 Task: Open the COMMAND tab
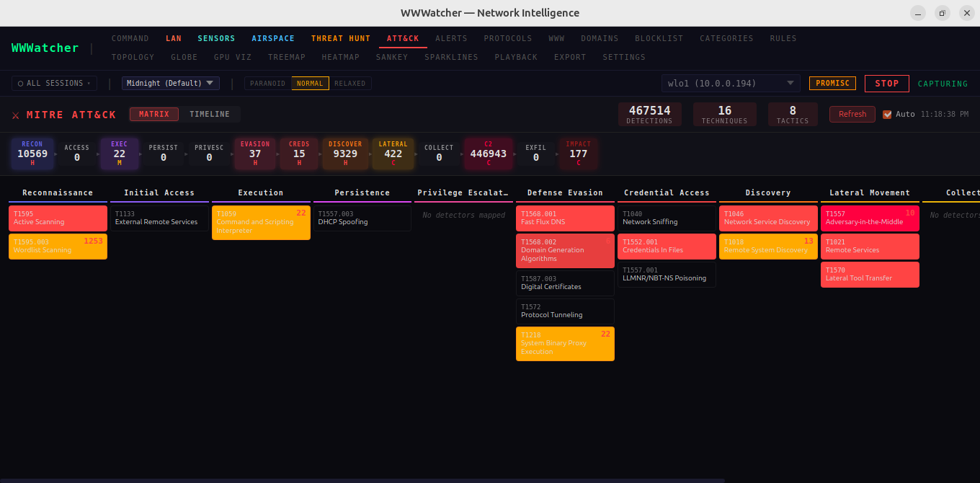point(130,38)
